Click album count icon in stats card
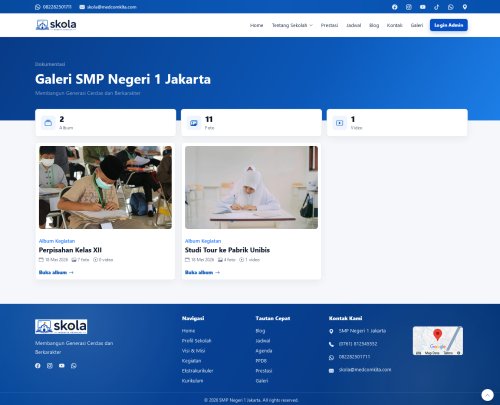Screen dimensions: 500x405 tap(48, 123)
